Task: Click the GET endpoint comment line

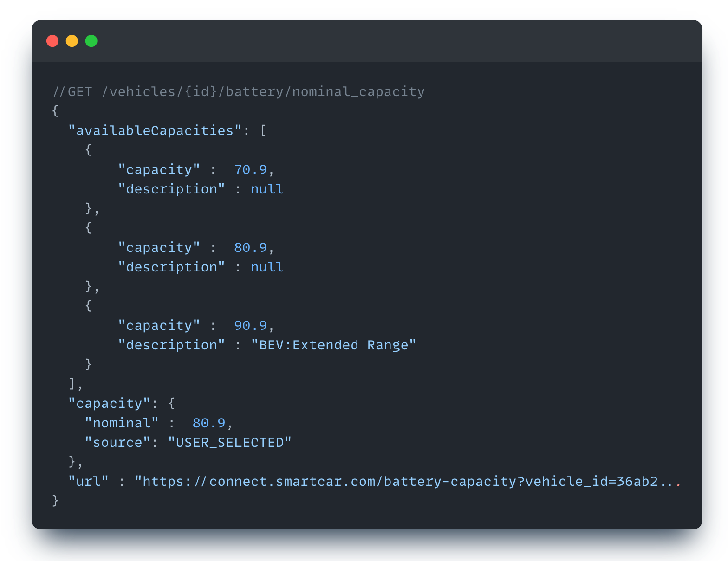Action: (239, 91)
